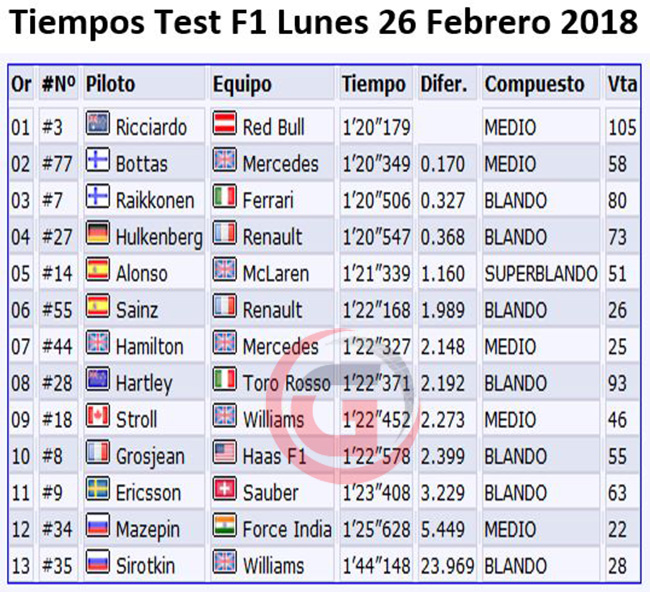This screenshot has height=592, width=650.
Task: Click the Italian flag beside Ferrari
Action: point(225,197)
